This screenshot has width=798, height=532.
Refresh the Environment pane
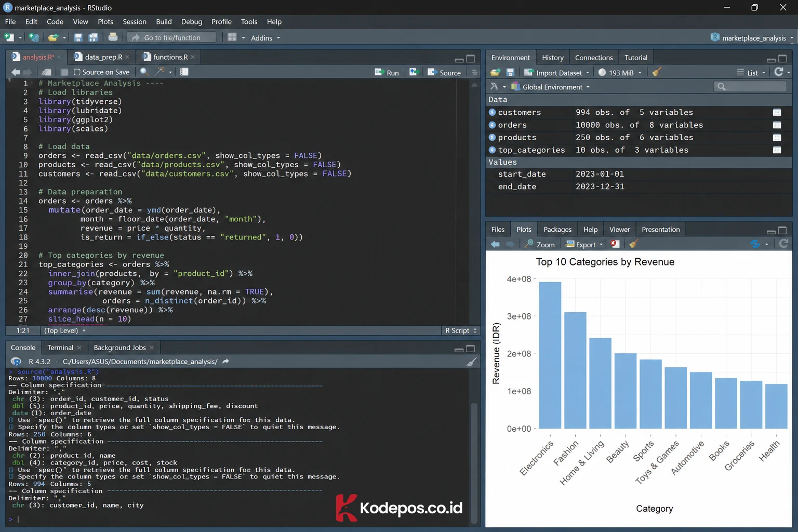[778, 72]
